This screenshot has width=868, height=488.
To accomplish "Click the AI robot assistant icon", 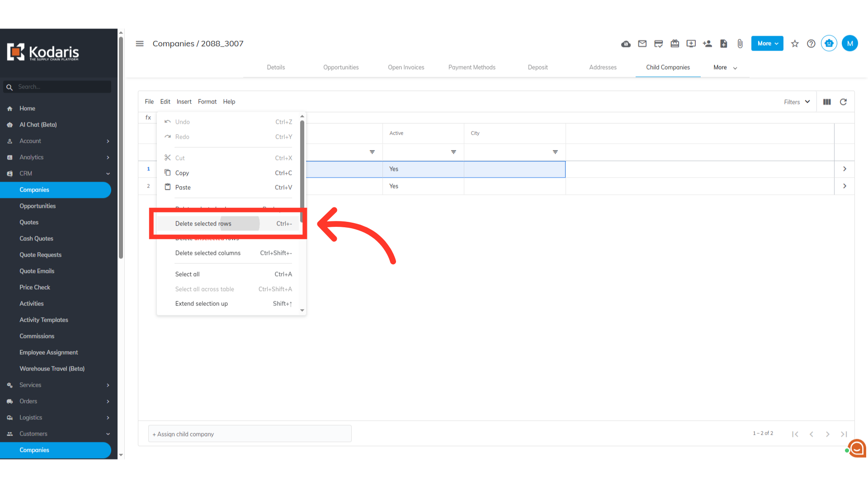I will pos(829,43).
